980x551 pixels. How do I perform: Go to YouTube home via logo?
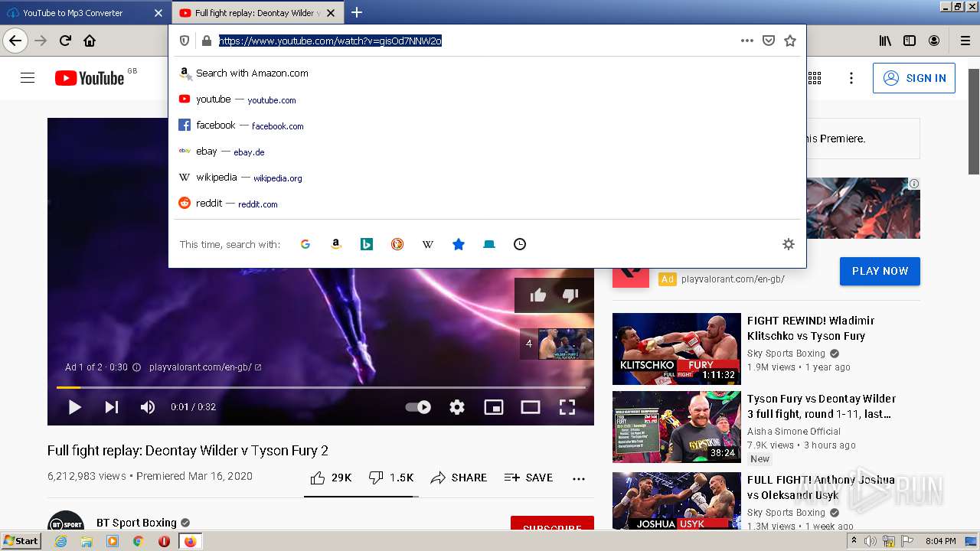[90, 78]
